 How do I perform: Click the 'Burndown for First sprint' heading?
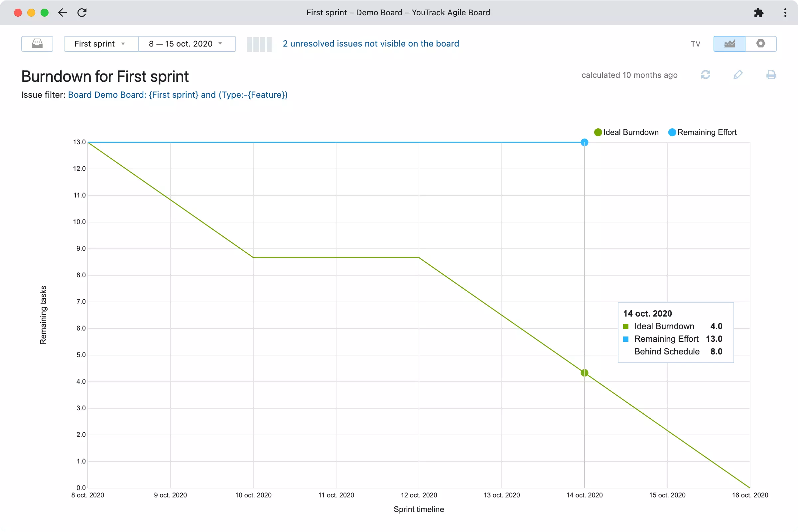coord(105,76)
